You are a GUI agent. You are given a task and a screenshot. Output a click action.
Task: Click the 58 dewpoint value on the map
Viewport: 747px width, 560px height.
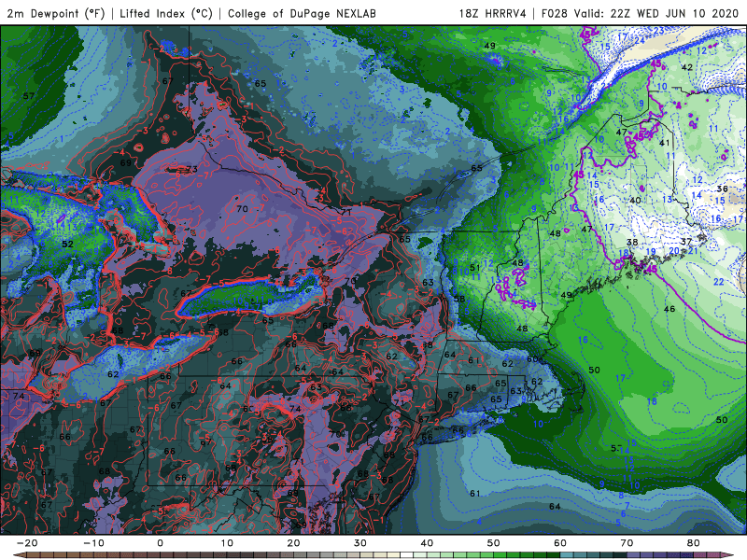(x=459, y=299)
